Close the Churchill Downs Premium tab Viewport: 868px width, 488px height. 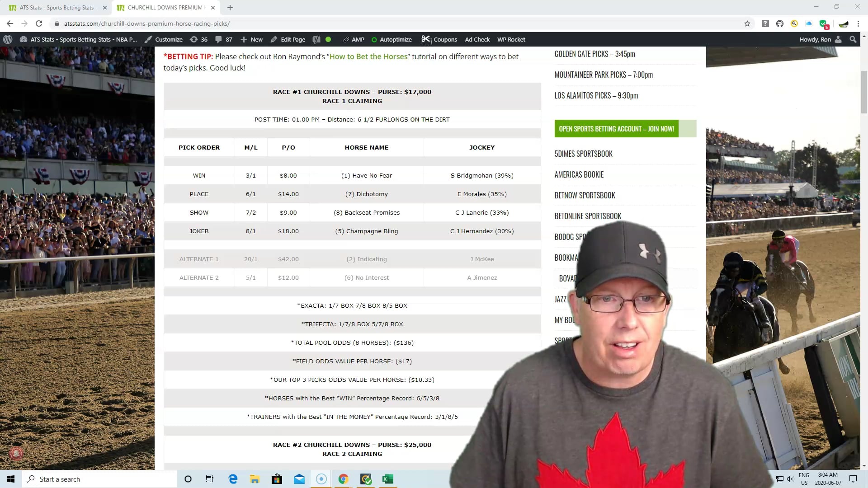click(x=213, y=8)
